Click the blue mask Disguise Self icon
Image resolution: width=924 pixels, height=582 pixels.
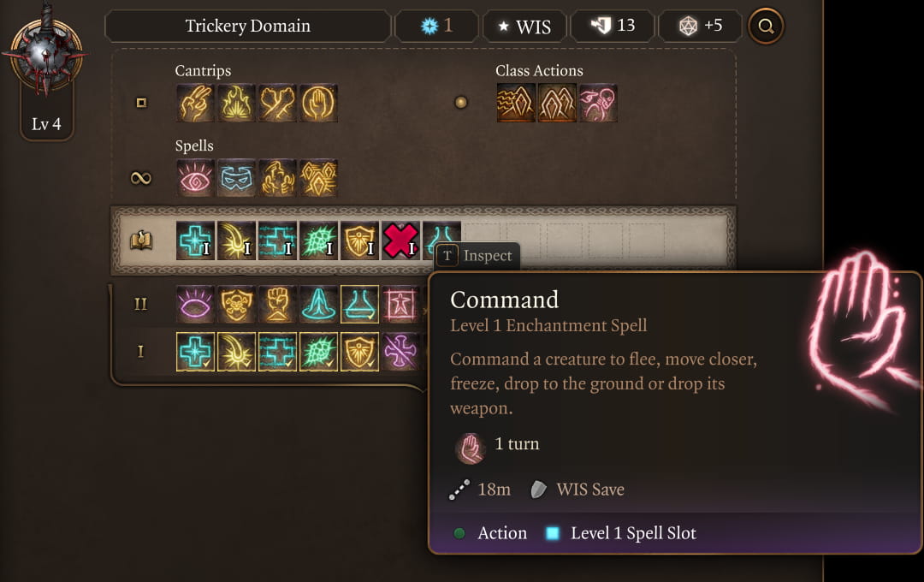pyautogui.click(x=237, y=178)
